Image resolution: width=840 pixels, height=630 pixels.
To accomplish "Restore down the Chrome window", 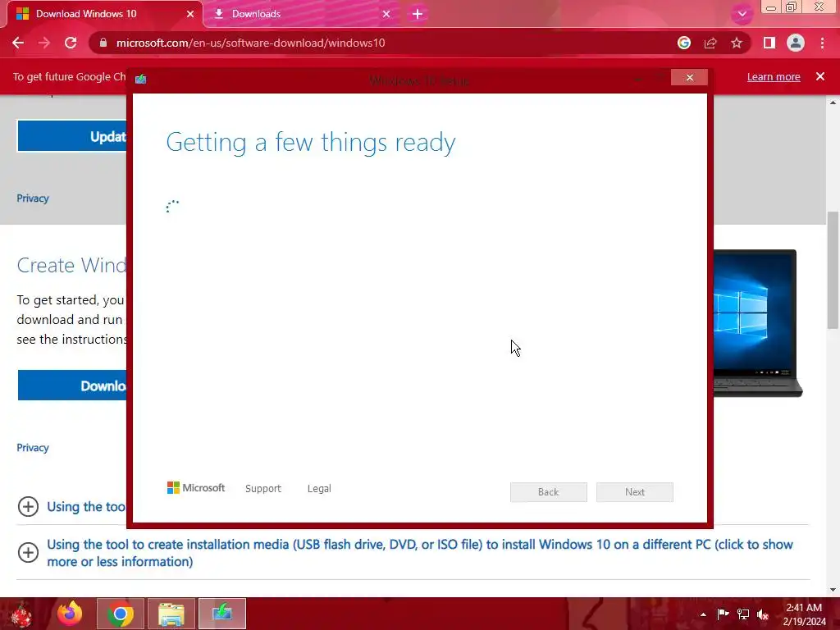I will (792, 7).
